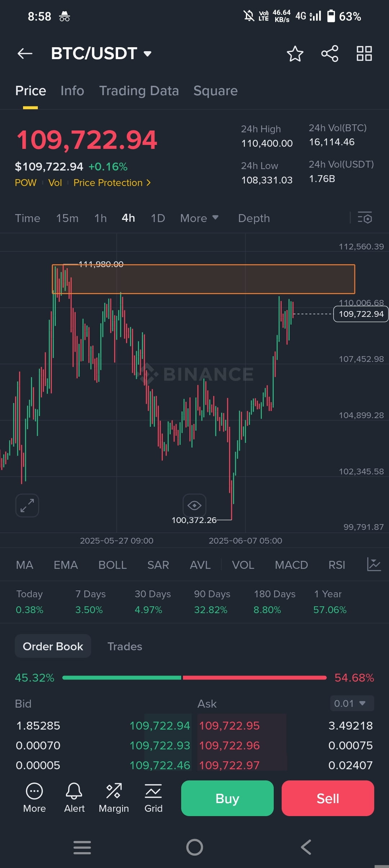Toggle RSI sub-indicator
The image size is (389, 868).
coord(337,565)
